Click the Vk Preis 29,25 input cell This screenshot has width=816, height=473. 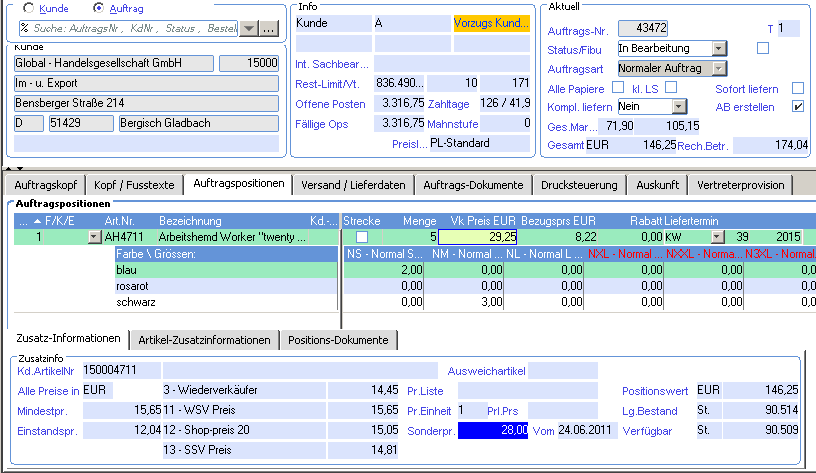click(478, 237)
